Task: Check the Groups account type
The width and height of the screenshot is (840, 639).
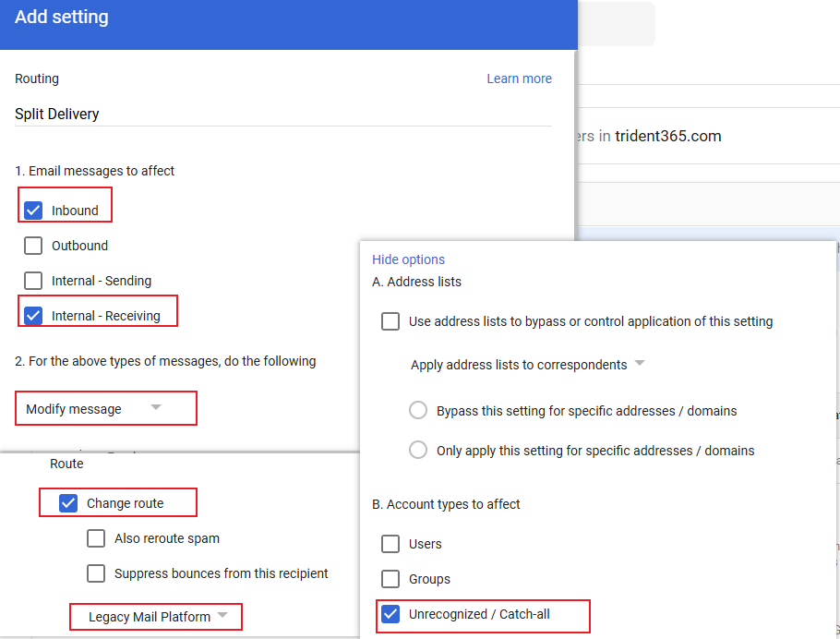Action: (x=391, y=579)
